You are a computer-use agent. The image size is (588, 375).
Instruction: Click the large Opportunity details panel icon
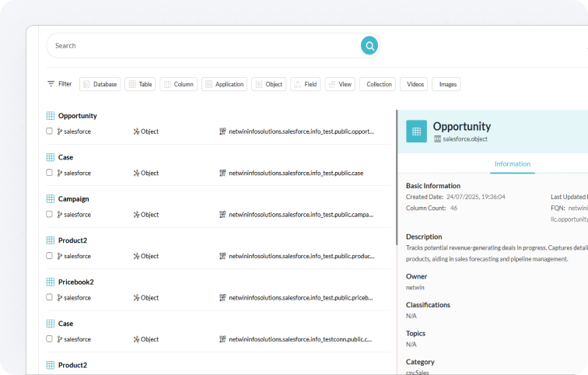coord(416,131)
